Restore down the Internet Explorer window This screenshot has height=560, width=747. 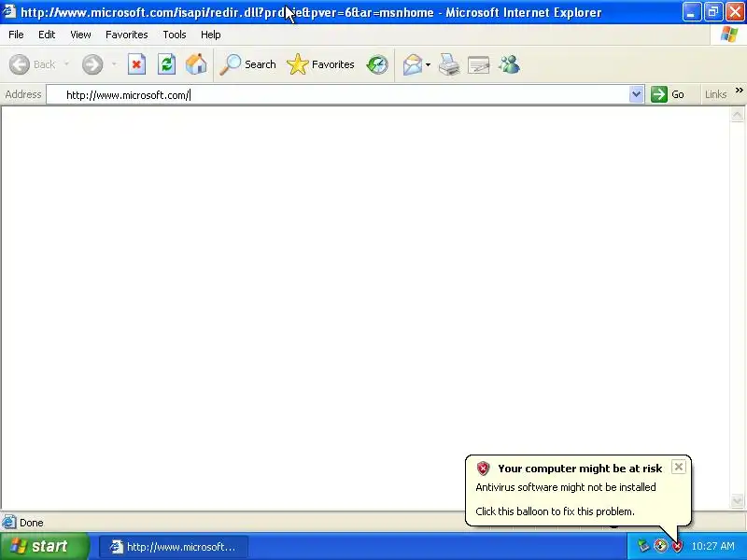(712, 12)
